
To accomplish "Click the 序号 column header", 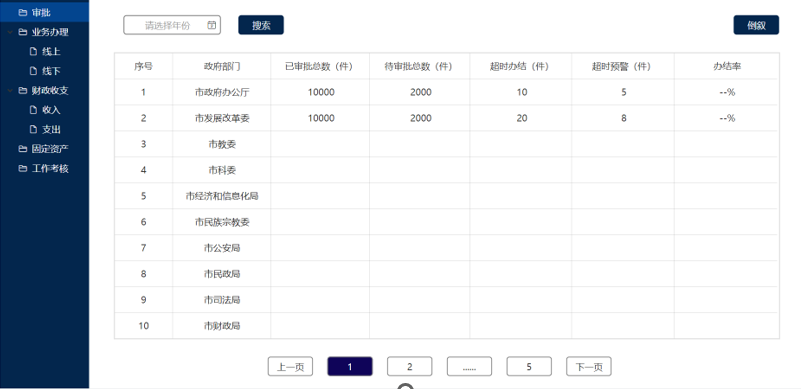I will tap(144, 66).
